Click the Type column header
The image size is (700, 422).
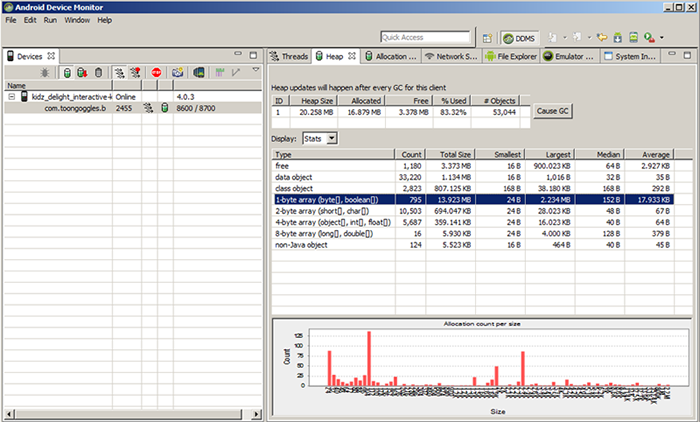pos(333,155)
